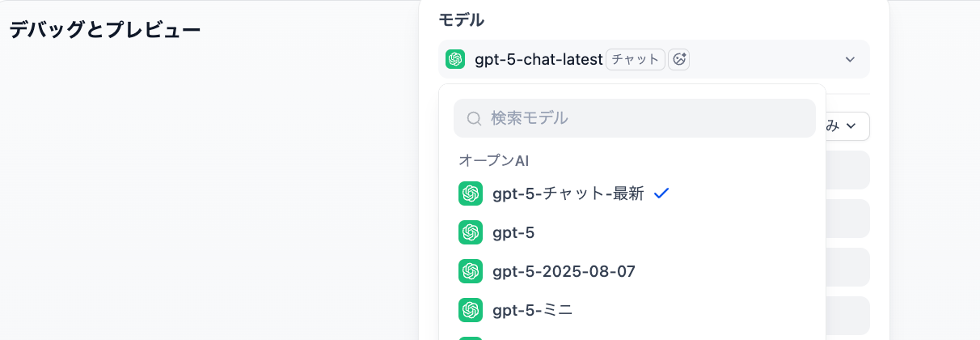Click the モデル section label
Image resolution: width=980 pixels, height=340 pixels.
pos(462,19)
